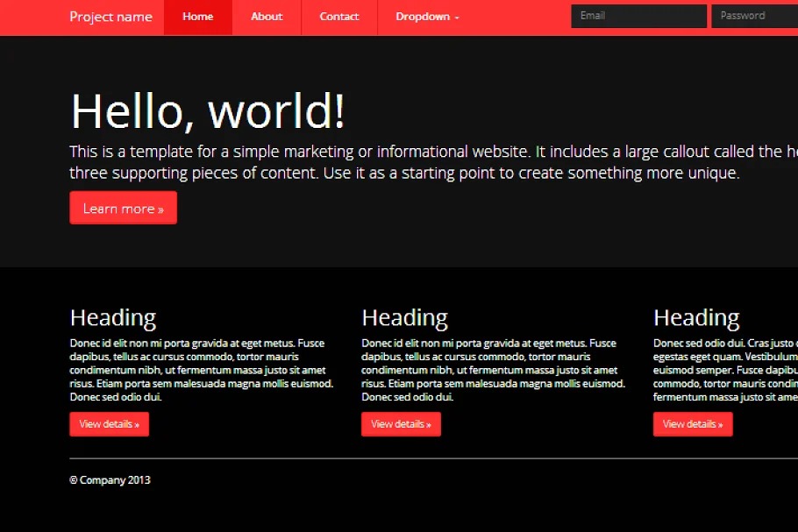798x532 pixels.
Task: Click the Project name brand link
Action: (x=110, y=17)
